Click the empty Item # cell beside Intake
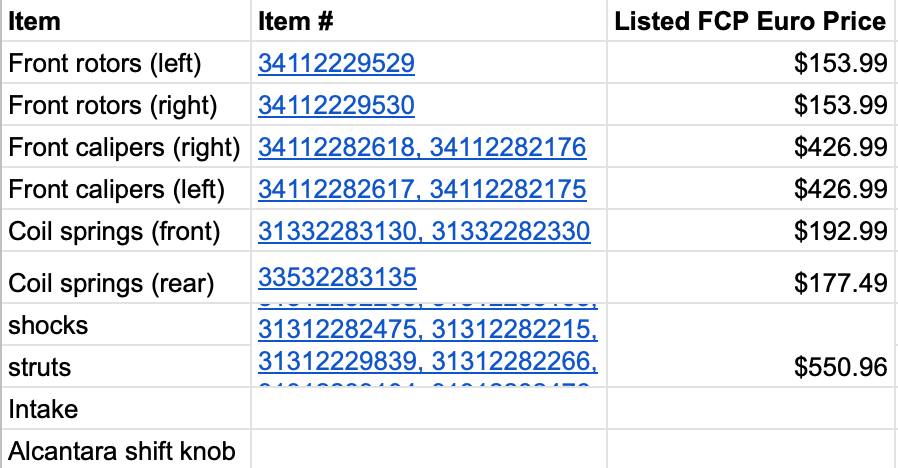This screenshot has width=898, height=468. 428,409
